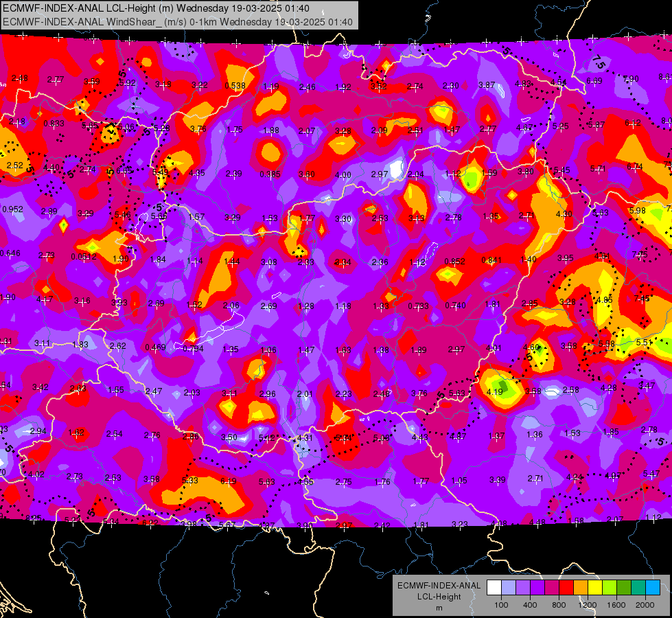Click the wind shear value 3.60

pyautogui.click(x=306, y=174)
